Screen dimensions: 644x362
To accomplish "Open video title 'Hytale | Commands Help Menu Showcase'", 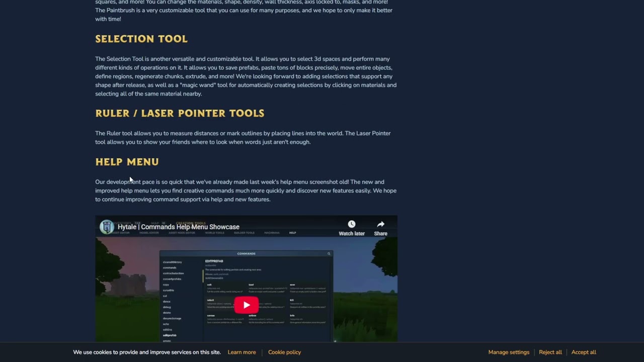I will point(179,227).
